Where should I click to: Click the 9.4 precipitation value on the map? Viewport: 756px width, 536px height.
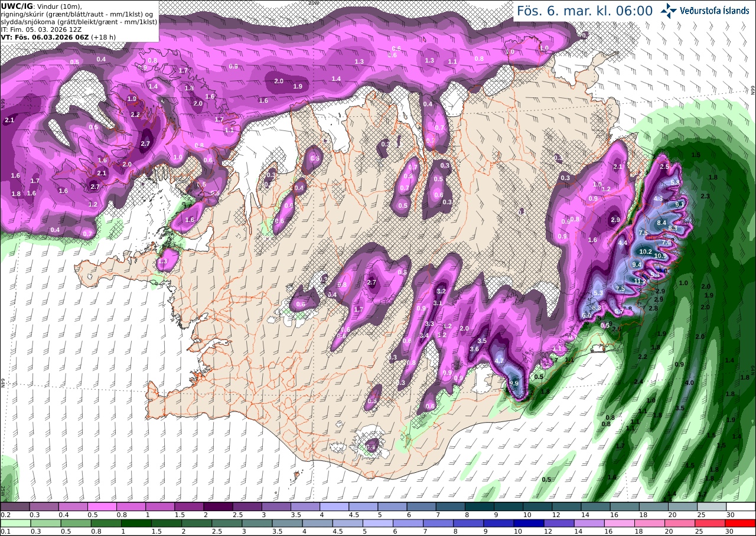coord(637,265)
